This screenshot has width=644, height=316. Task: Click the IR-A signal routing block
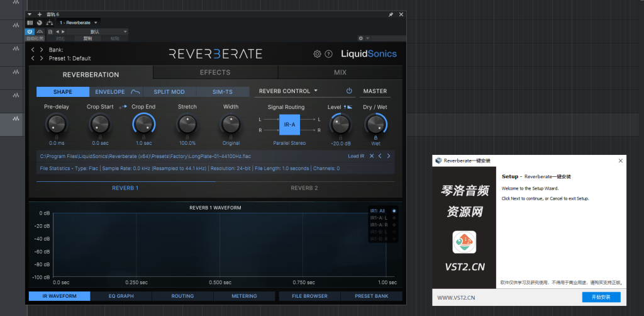click(289, 125)
